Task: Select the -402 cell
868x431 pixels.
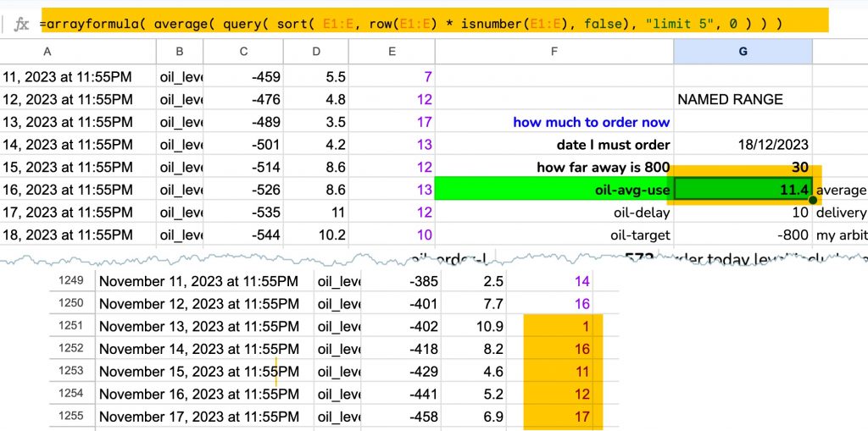Action: 401,326
